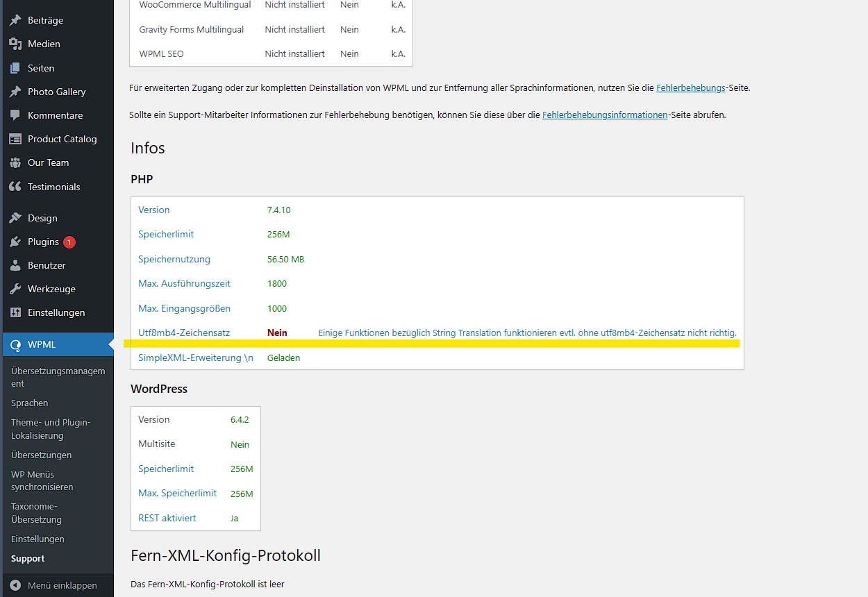
Task: Click the collapse menu arrow icon
Action: [15, 585]
